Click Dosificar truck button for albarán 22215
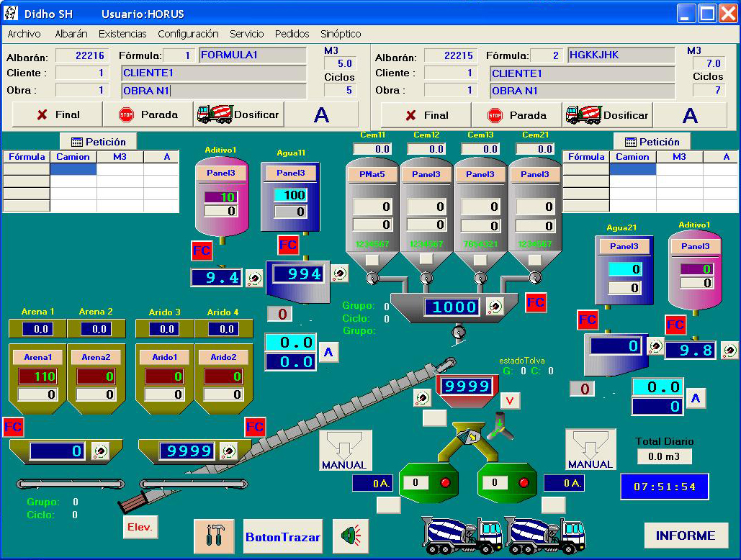The image size is (741, 560). point(608,115)
